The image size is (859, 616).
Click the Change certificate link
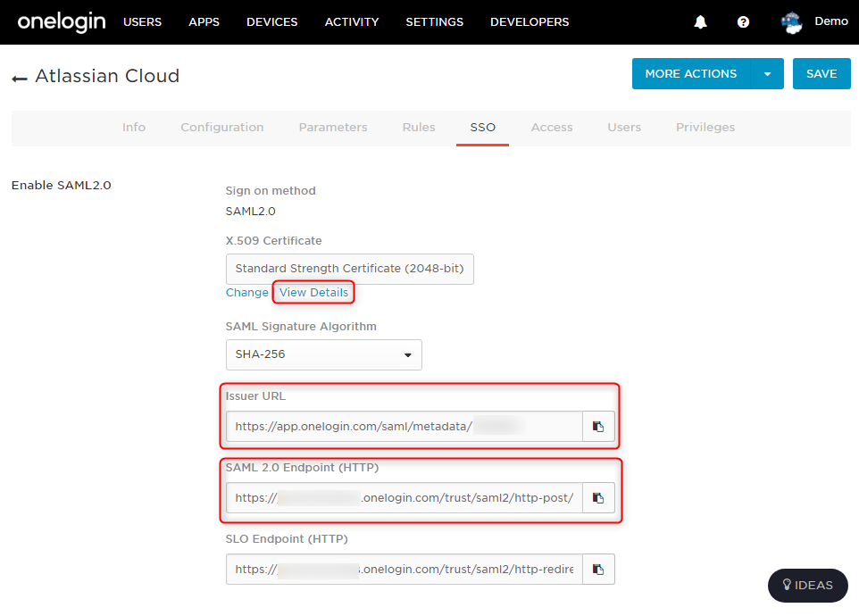(247, 293)
